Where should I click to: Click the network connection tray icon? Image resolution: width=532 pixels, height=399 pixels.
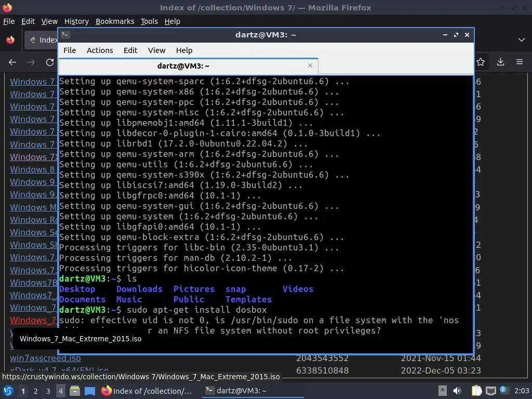pos(490,391)
